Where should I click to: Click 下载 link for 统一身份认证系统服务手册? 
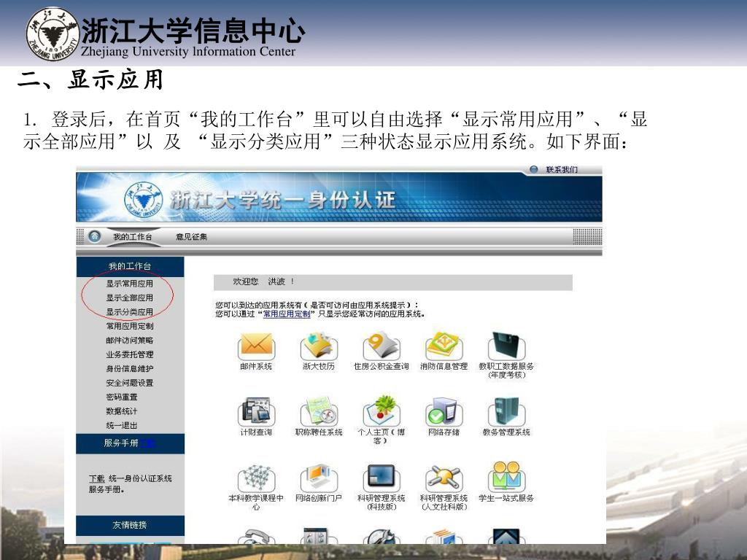tap(97, 478)
